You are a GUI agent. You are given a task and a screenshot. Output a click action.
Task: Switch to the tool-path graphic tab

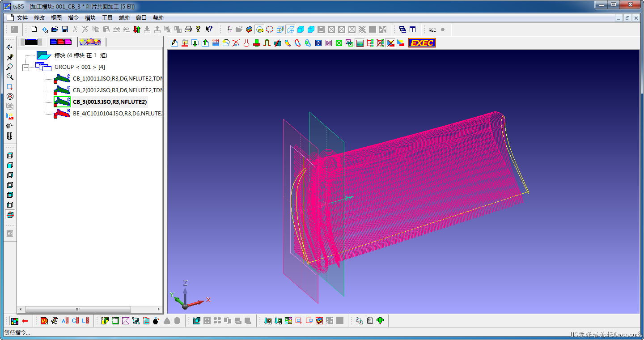[90, 42]
